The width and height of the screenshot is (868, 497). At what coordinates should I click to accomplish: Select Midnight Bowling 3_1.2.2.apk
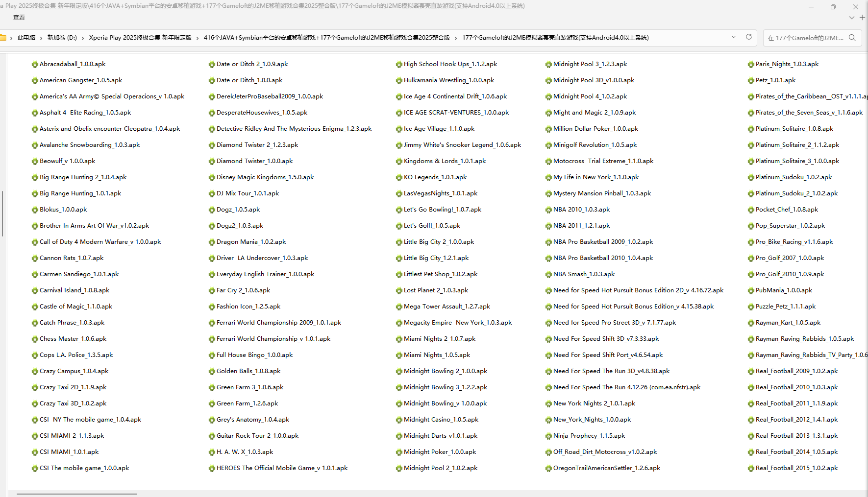click(x=446, y=387)
